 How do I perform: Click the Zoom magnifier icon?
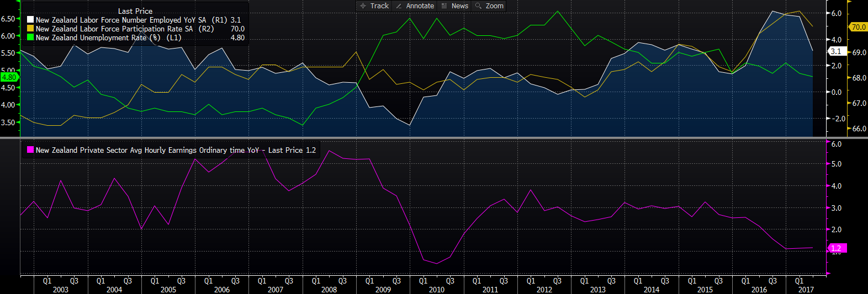coord(478,6)
